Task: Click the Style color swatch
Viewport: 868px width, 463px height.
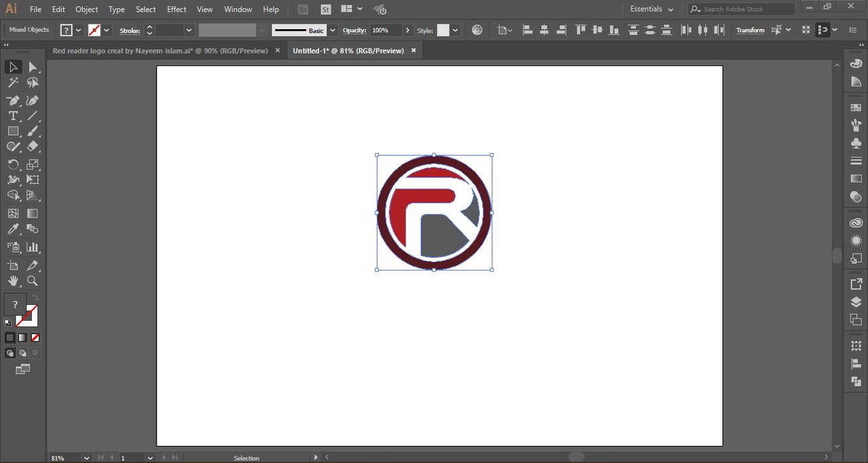Action: pos(443,30)
